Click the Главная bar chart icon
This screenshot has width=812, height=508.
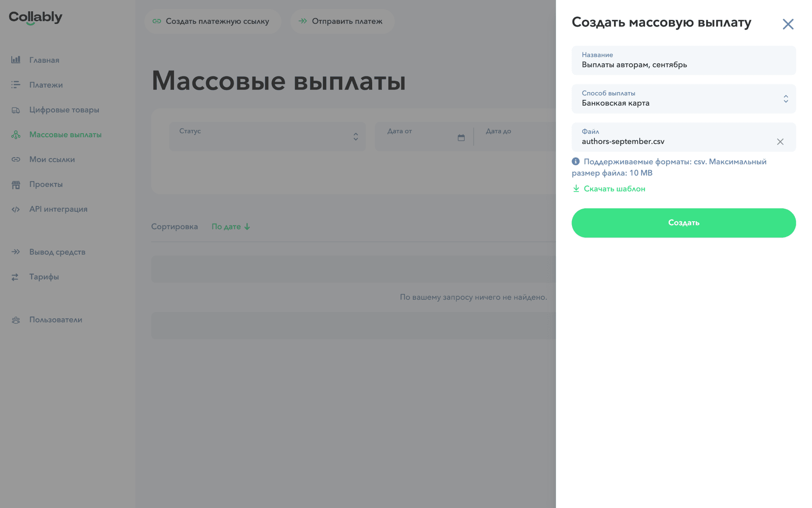point(16,60)
